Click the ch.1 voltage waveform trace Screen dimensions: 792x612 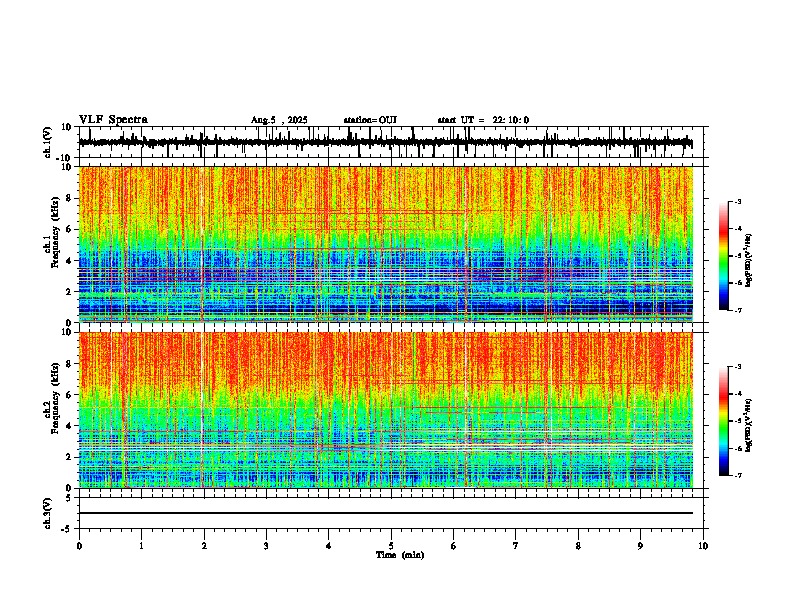click(x=386, y=142)
